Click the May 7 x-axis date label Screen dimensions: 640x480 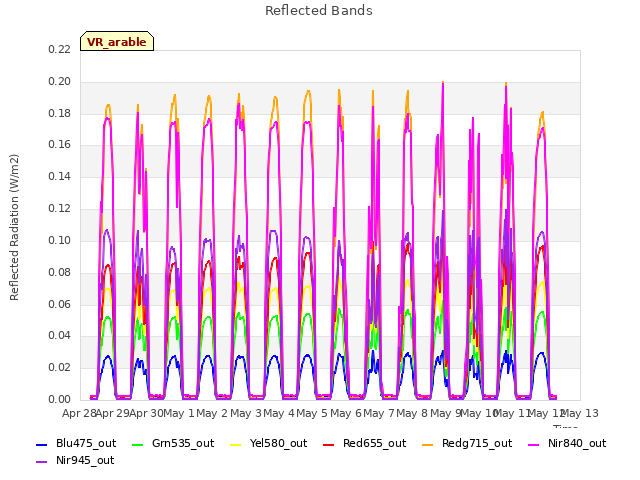(x=379, y=413)
